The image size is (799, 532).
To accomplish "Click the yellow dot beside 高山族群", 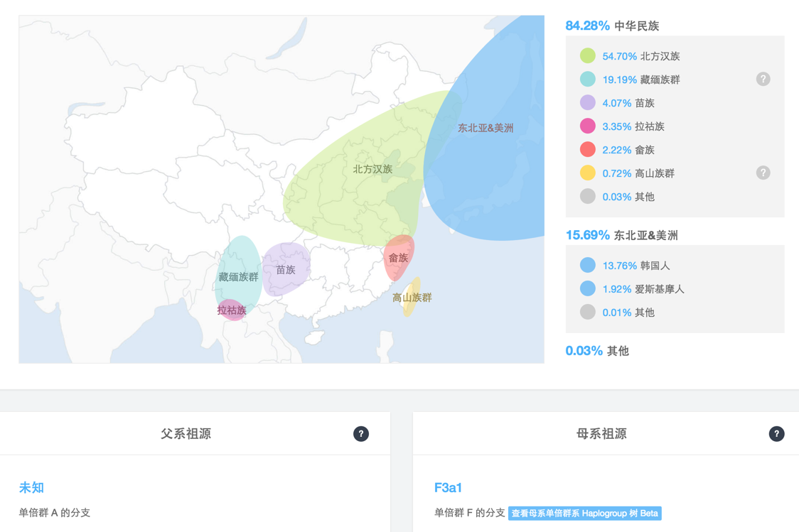I will (x=586, y=173).
